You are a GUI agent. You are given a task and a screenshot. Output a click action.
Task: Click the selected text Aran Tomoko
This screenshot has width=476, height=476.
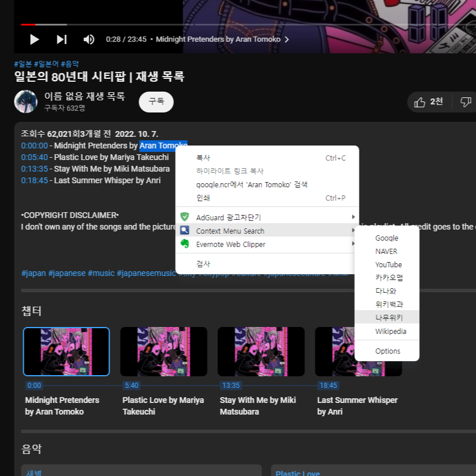pyautogui.click(x=163, y=146)
